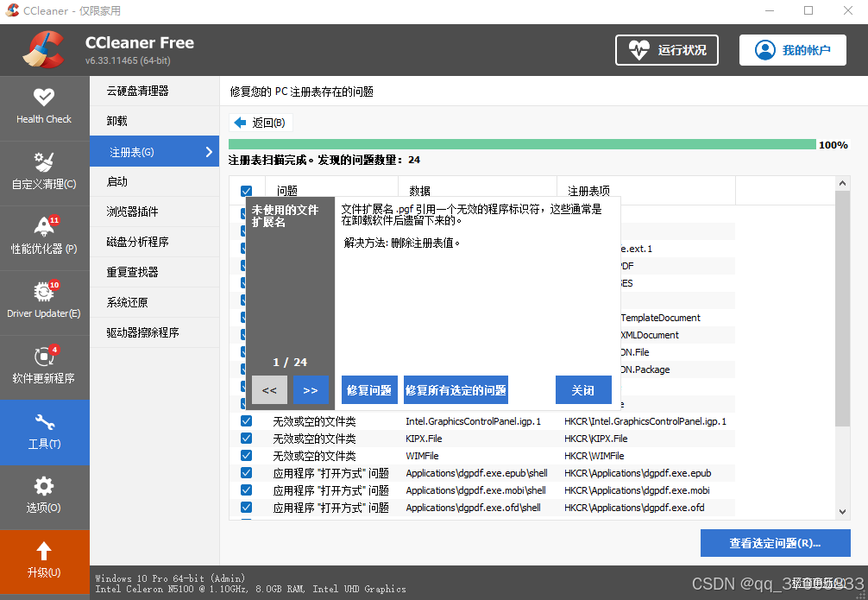Click the vertical scrollbar thumb
Image resolution: width=868 pixels, height=600 pixels.
842,308
